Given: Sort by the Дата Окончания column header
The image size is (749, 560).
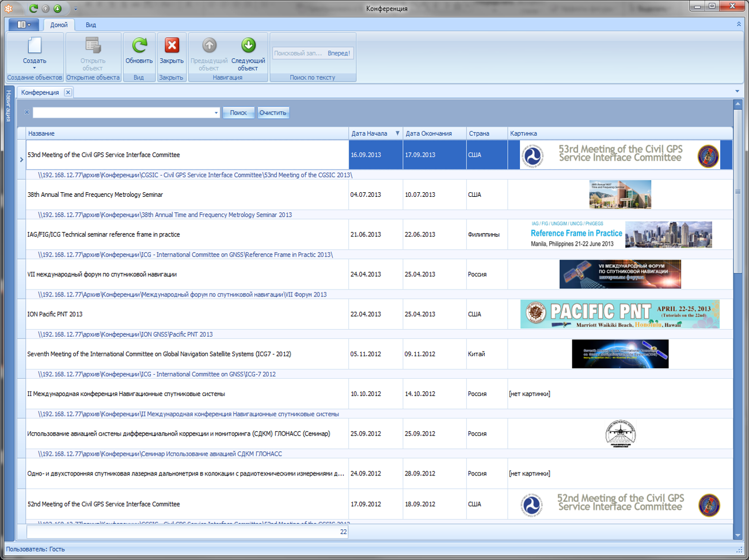Looking at the screenshot, I should click(434, 133).
